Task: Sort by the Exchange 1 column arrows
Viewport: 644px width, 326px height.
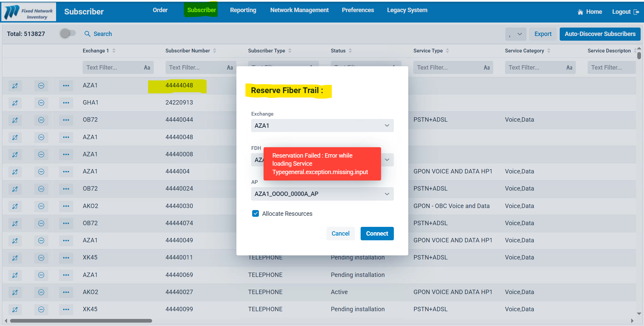Action: click(114, 51)
